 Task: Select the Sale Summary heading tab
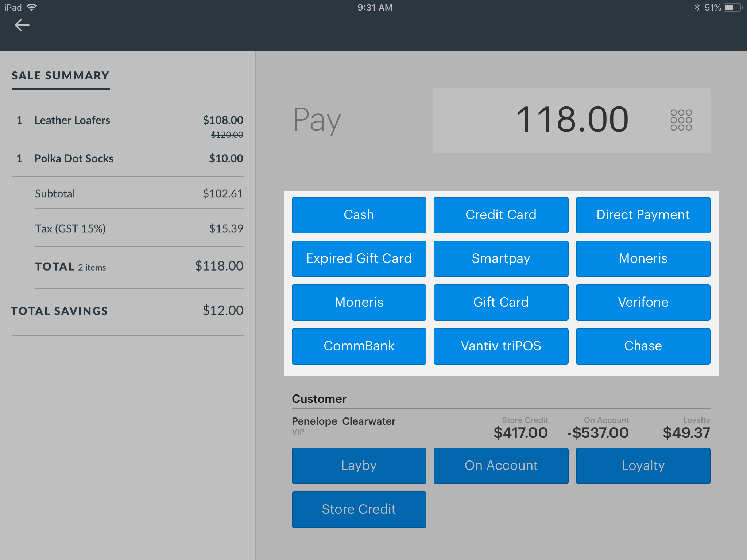[x=61, y=76]
